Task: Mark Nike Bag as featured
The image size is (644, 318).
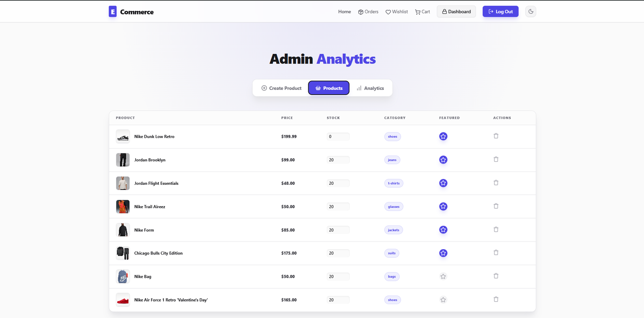Action: pos(443,277)
